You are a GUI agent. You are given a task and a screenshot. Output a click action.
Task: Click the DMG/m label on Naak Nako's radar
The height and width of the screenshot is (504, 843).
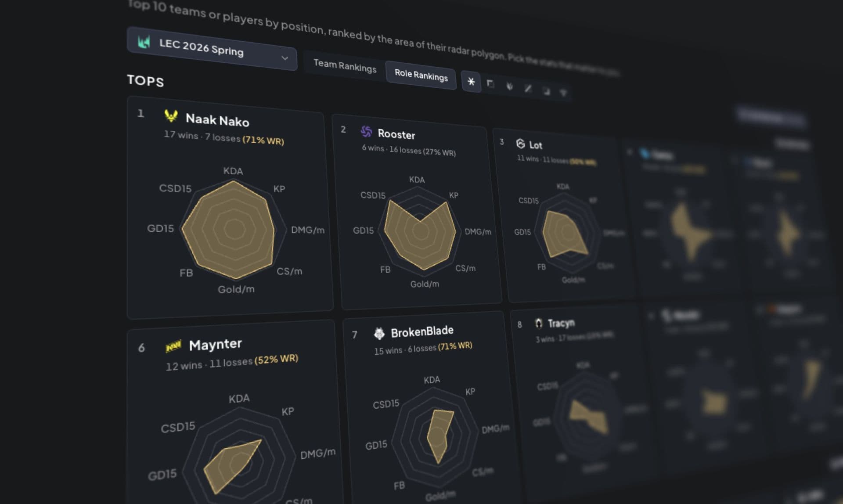pos(308,230)
